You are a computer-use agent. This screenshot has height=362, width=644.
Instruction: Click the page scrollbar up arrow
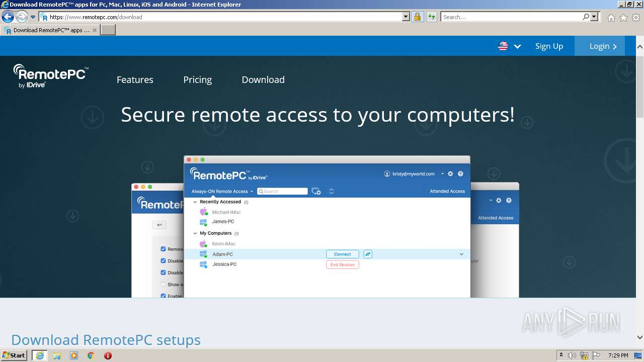pyautogui.click(x=639, y=46)
